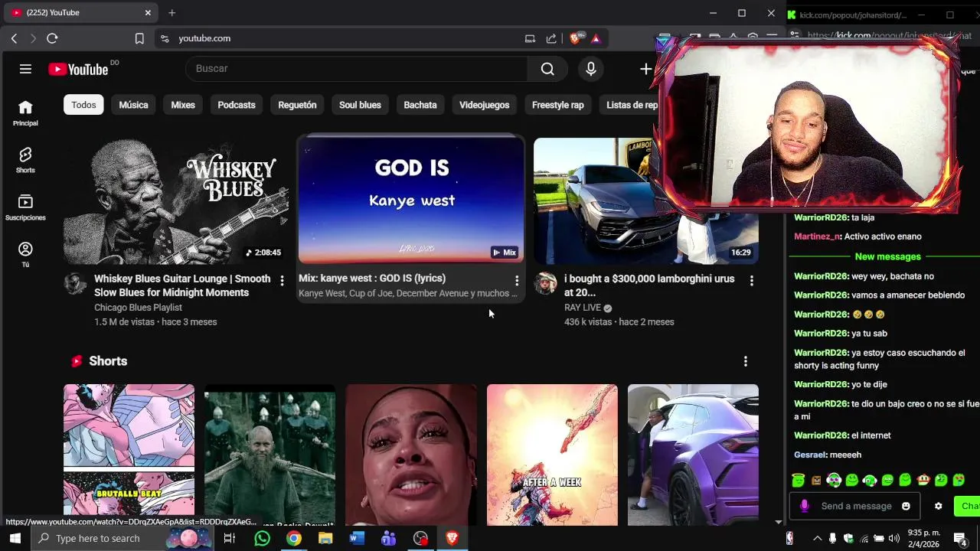Image resolution: width=980 pixels, height=551 pixels.
Task: Click the browser forward arrow
Action: tap(33, 38)
